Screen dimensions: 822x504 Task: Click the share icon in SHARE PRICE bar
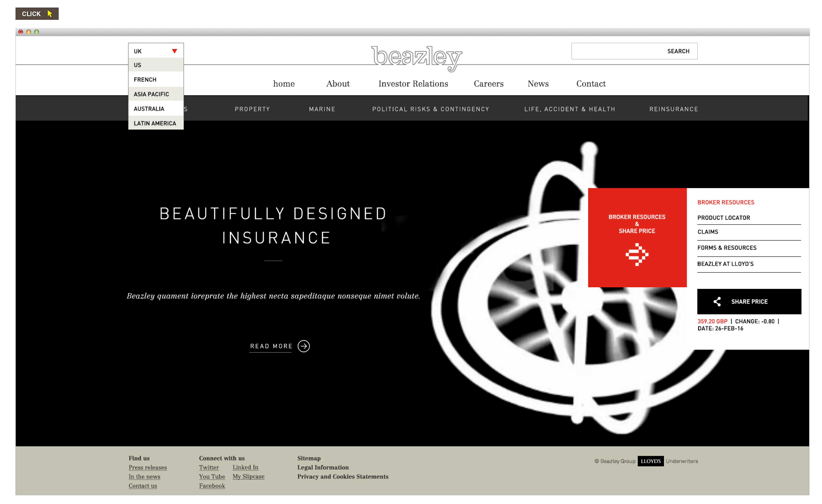tap(717, 301)
